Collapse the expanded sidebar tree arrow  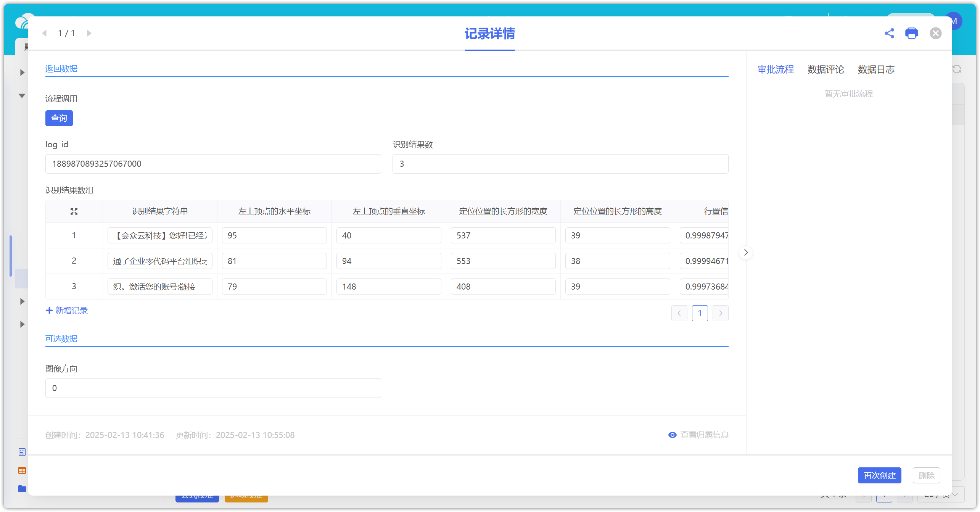[22, 96]
